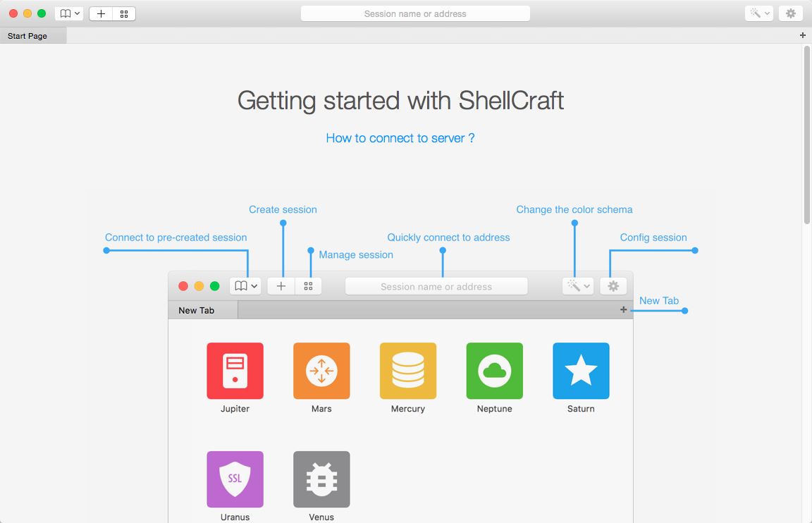The image size is (812, 523).
Task: Open the color schema wand dropdown in top toolbar
Action: point(758,13)
